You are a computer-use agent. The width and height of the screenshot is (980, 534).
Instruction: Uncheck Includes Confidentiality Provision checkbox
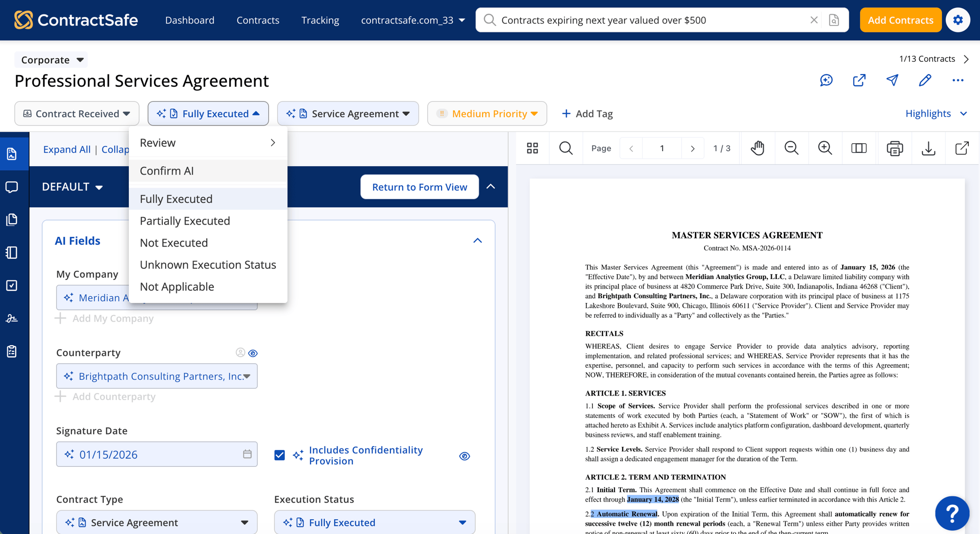click(x=280, y=455)
